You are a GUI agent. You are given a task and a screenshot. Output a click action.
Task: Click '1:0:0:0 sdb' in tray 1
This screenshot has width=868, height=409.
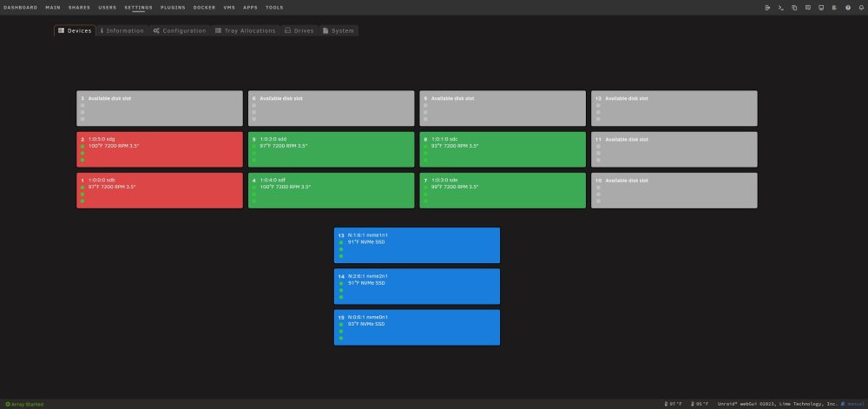(102, 181)
